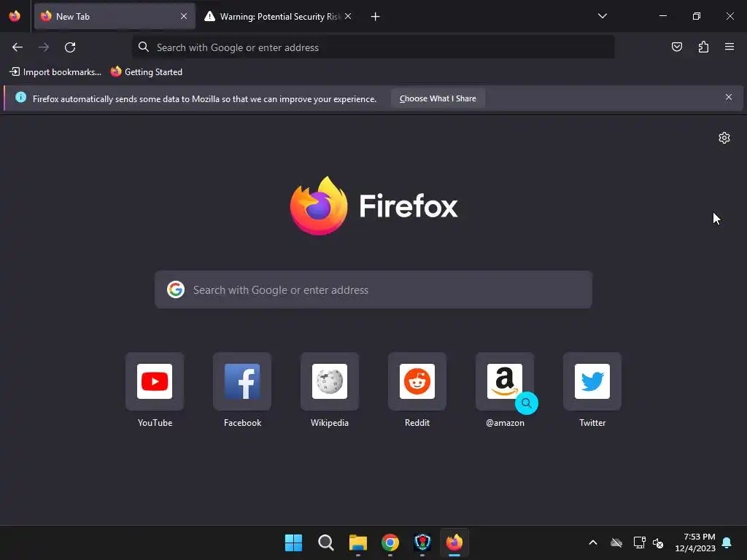Click the Google logo in search box
The height and width of the screenshot is (560, 747).
click(x=176, y=289)
